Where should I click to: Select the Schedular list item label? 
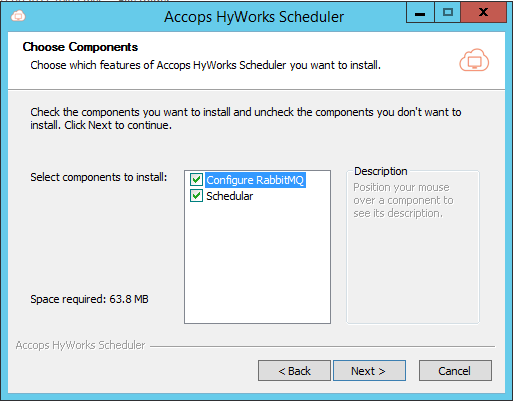230,196
